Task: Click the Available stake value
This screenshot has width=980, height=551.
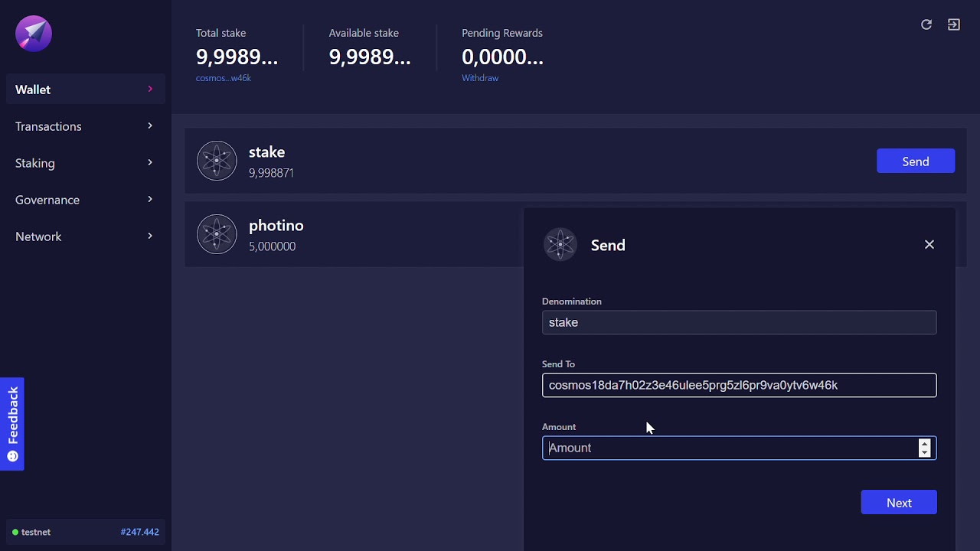Action: (x=370, y=57)
